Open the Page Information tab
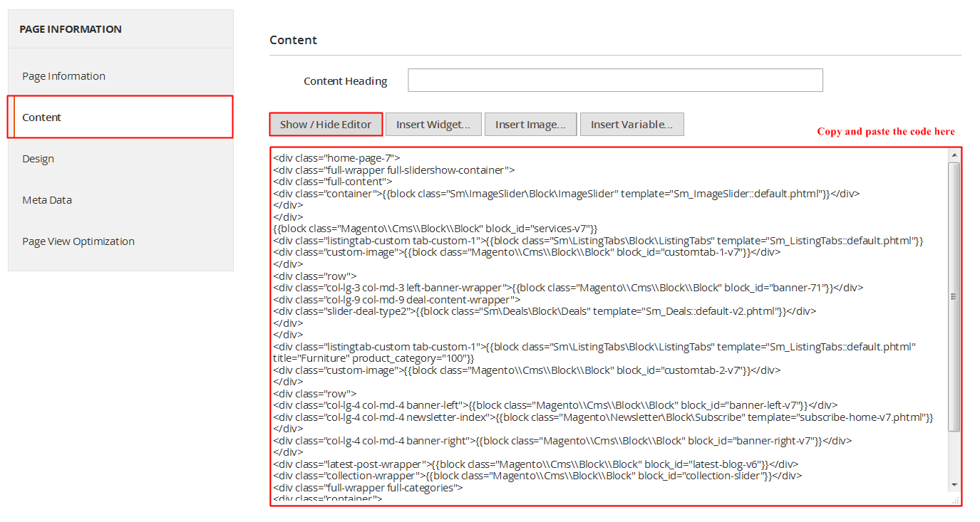Screen dimensions: 980x522 (x=63, y=76)
